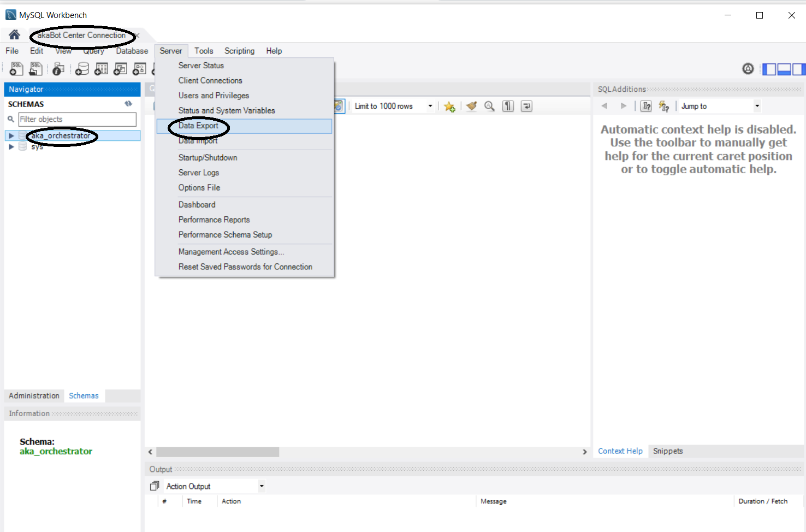Open the Tools menu
Screen dimensions: 806x532
pyautogui.click(x=204, y=51)
